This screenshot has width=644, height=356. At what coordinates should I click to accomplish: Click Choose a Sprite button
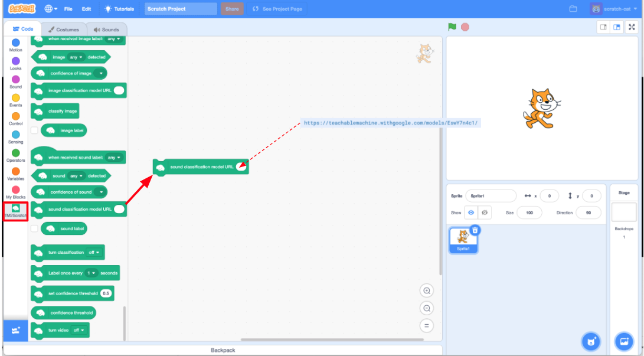[x=591, y=341]
